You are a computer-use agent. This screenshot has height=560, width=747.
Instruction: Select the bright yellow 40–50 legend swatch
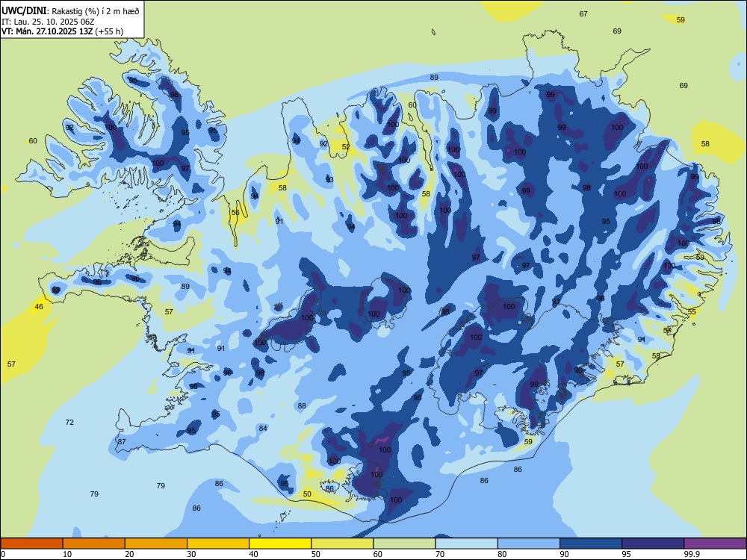280,544
